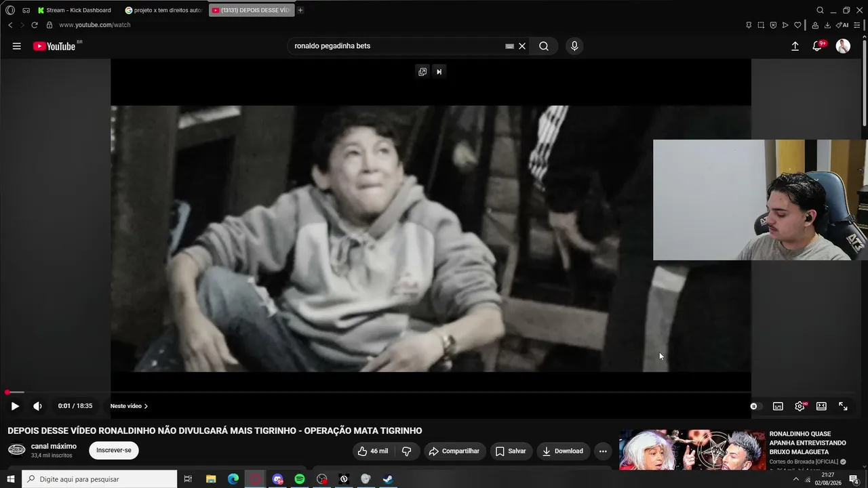Switch to the Google 'projeto x' tab
The height and width of the screenshot is (488, 868).
(164, 10)
